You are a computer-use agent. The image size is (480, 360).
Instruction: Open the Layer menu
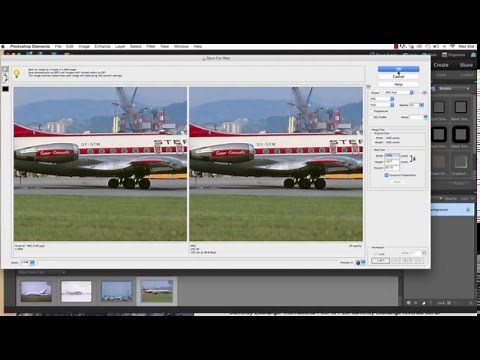pos(120,46)
